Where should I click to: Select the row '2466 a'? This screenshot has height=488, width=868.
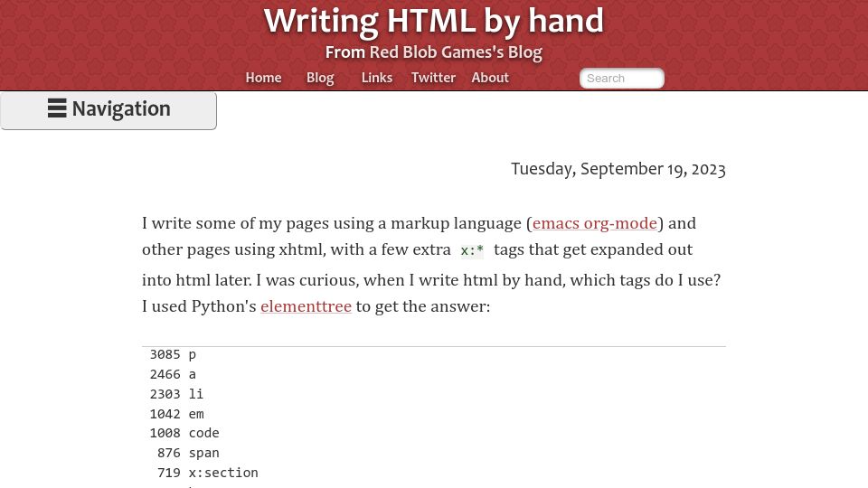pyautogui.click(x=173, y=374)
